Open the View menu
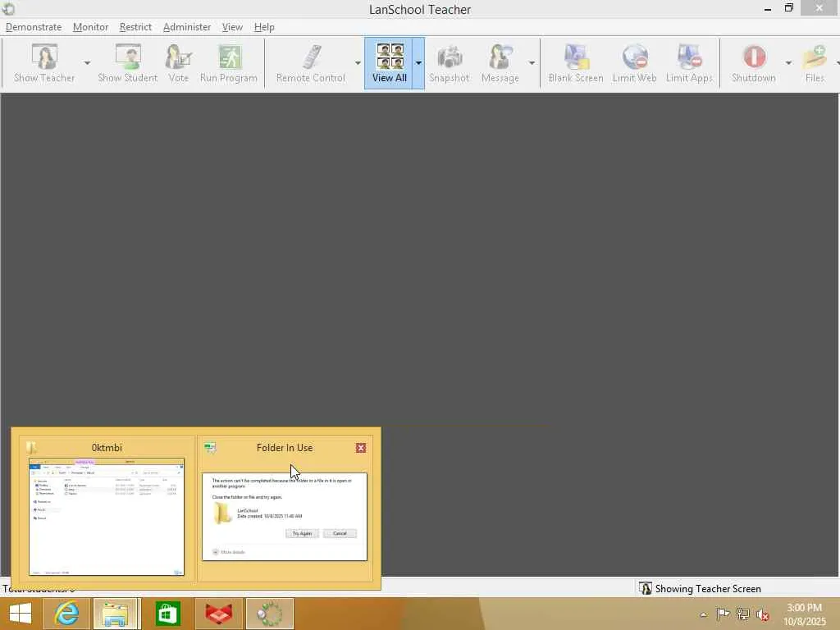Screen dimensions: 840x630 232,27
